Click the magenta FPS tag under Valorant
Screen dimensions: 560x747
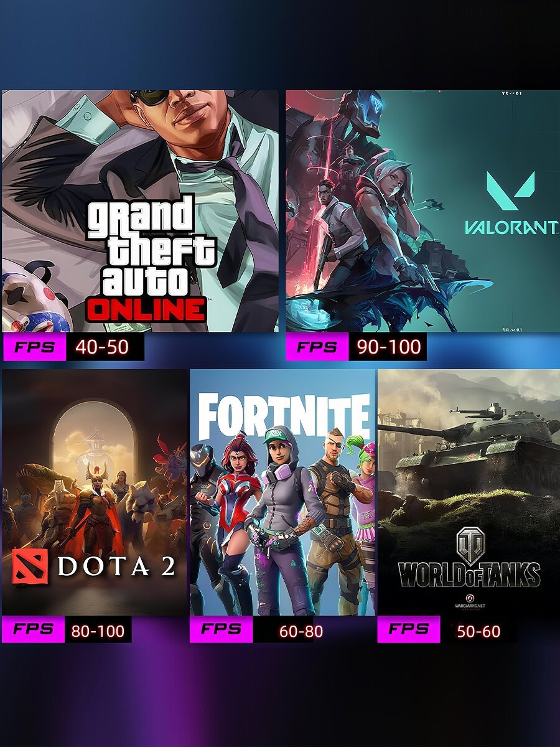317,347
